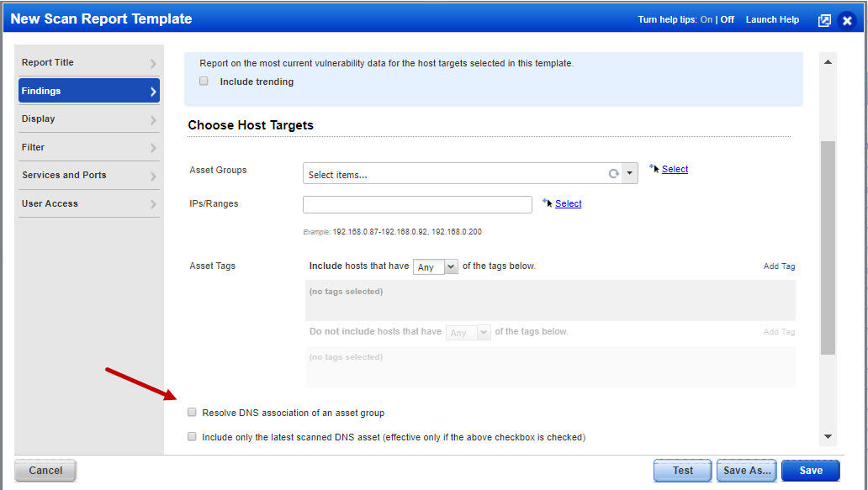Click the scrollbar down arrow icon
Image resolution: width=868 pixels, height=490 pixels.
828,436
